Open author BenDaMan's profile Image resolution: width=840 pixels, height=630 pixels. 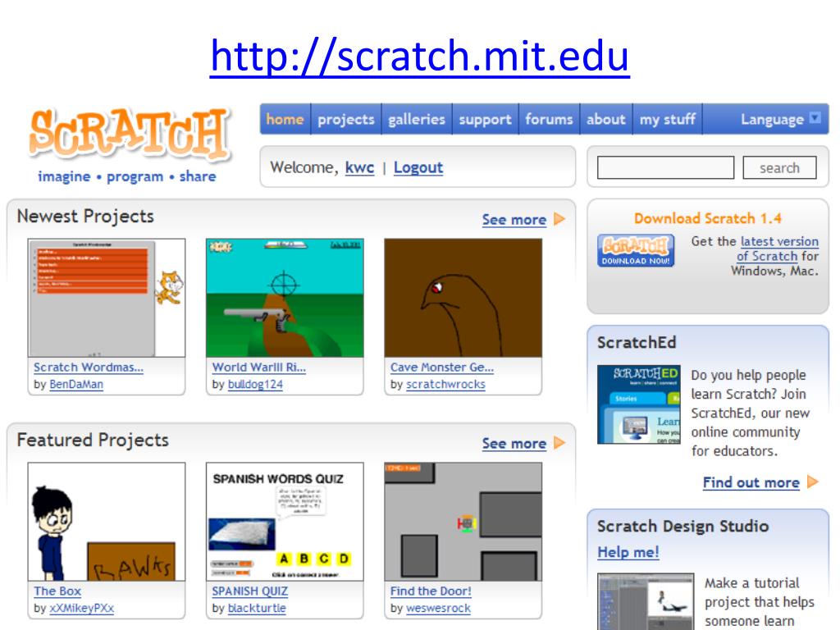[76, 385]
